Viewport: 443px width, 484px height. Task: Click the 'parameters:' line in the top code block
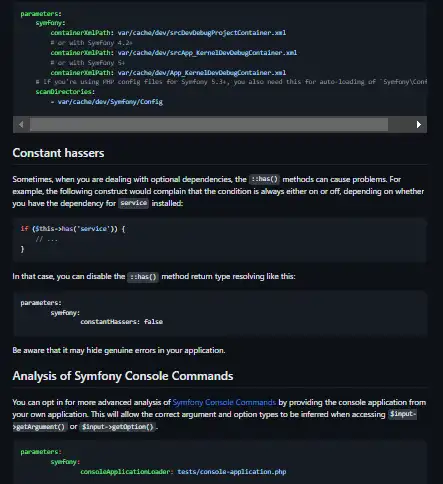pyautogui.click(x=41, y=14)
